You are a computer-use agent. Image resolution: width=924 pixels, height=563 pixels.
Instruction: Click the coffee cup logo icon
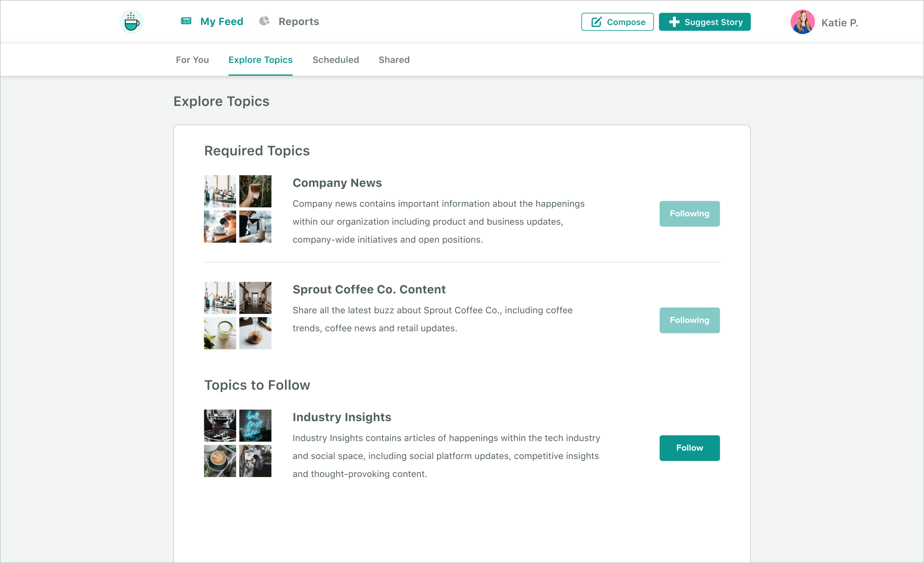(x=132, y=22)
